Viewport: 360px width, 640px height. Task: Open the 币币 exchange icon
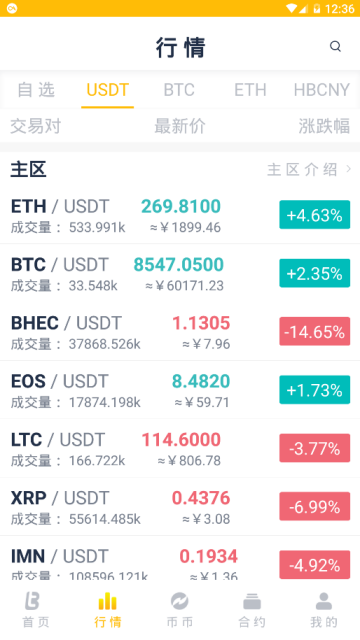[180, 601]
